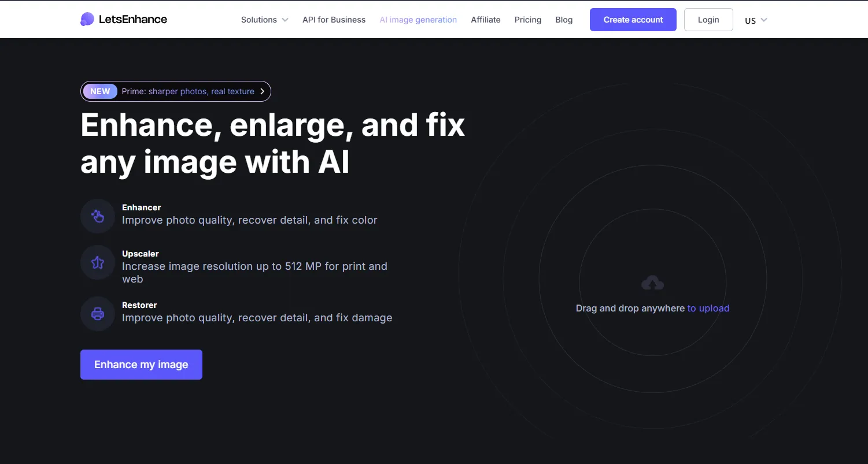
Task: Click the LetsEnhance logo icon
Action: tap(87, 20)
